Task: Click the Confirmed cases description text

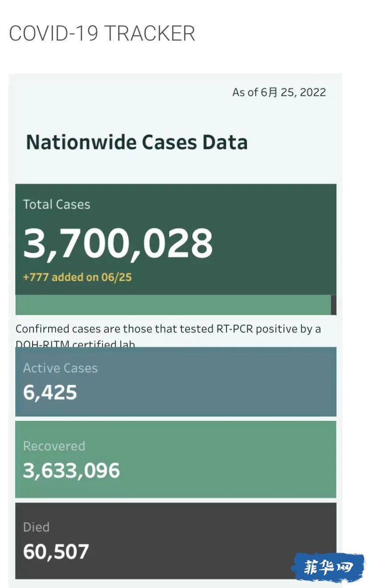Action: pyautogui.click(x=168, y=335)
